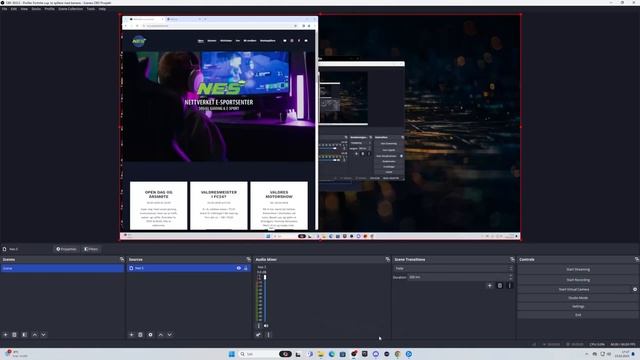
Task: Undock the Audio Mixer panel
Action: [387, 259]
